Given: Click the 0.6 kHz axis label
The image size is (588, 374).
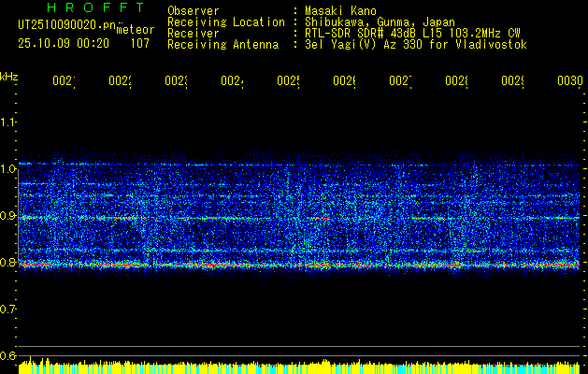Looking at the screenshot, I should (8, 355).
